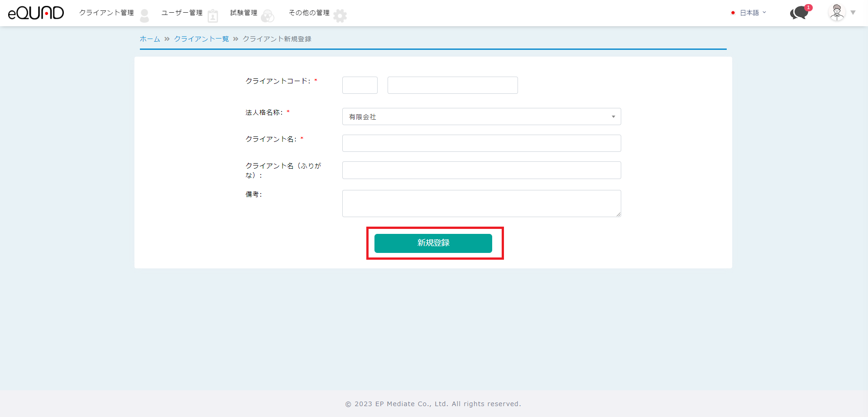The width and height of the screenshot is (868, 417).
Task: Click the 備考 textarea
Action: 481,203
